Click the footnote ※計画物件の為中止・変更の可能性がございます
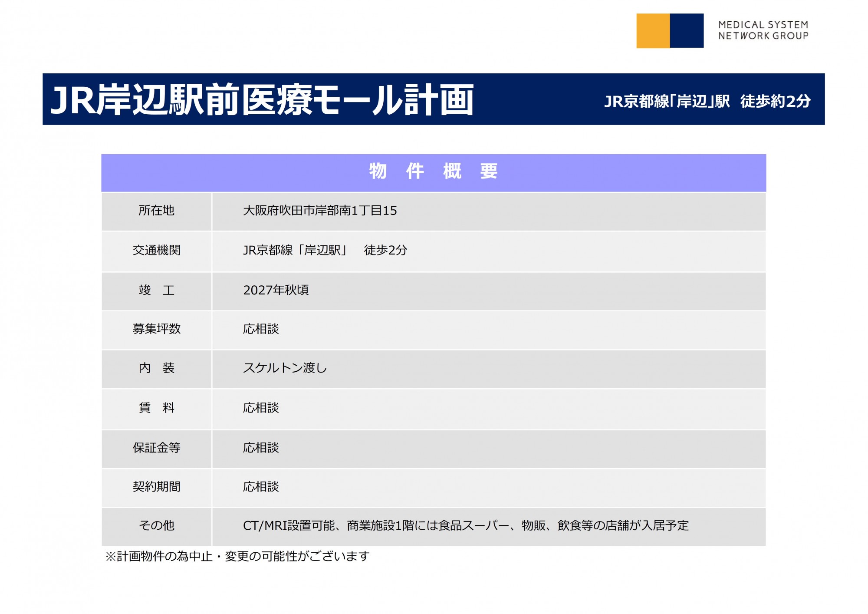The height and width of the screenshot is (614, 868). 237,556
